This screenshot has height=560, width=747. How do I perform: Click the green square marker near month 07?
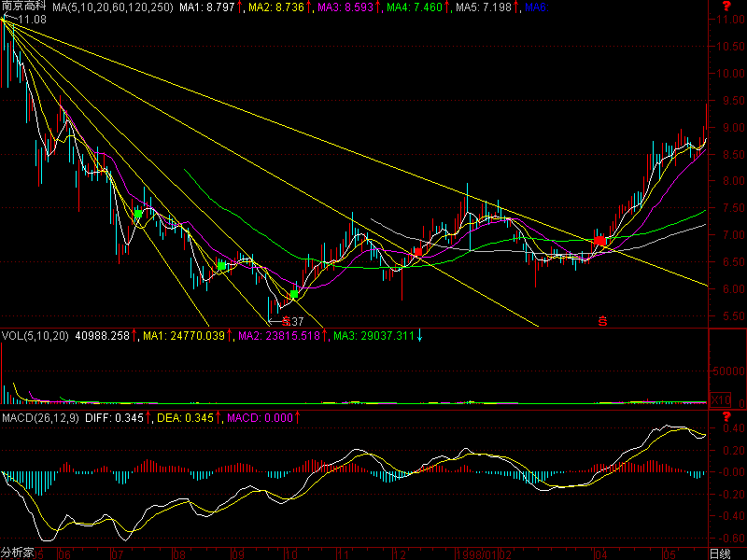tap(138, 214)
